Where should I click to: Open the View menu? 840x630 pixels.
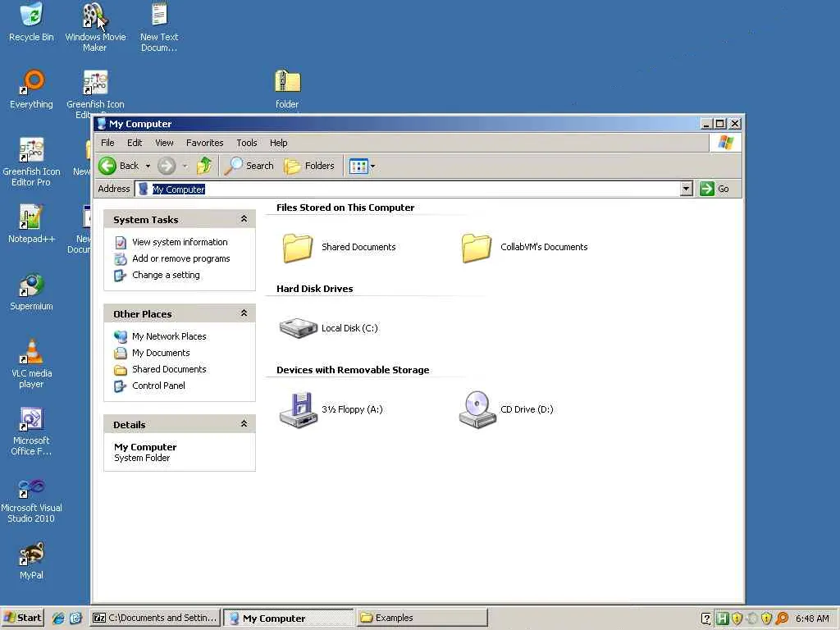[164, 143]
